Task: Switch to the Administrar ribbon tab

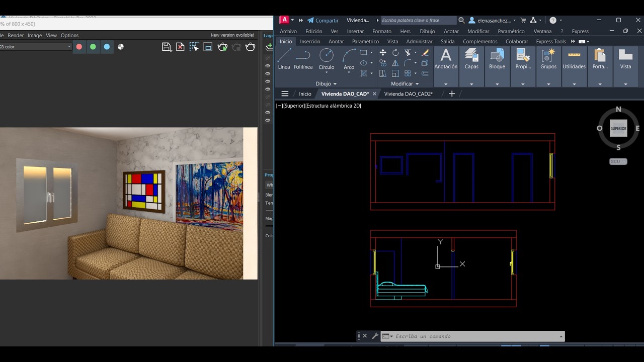Action: tap(419, 42)
